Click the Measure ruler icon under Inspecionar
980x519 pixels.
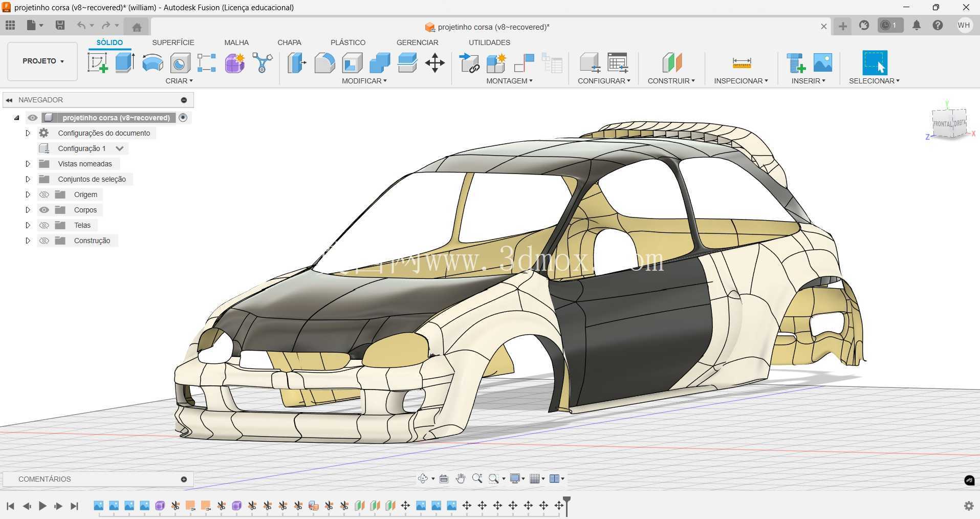tap(742, 63)
